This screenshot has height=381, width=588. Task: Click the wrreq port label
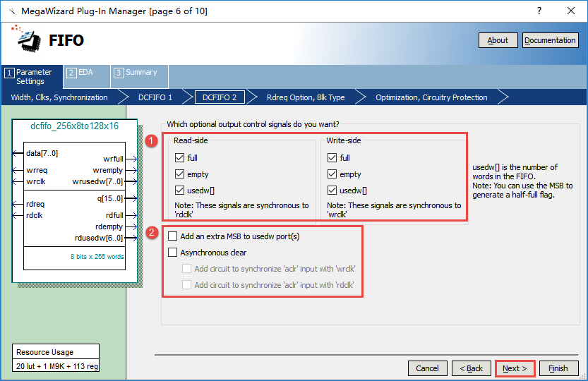pos(37,170)
